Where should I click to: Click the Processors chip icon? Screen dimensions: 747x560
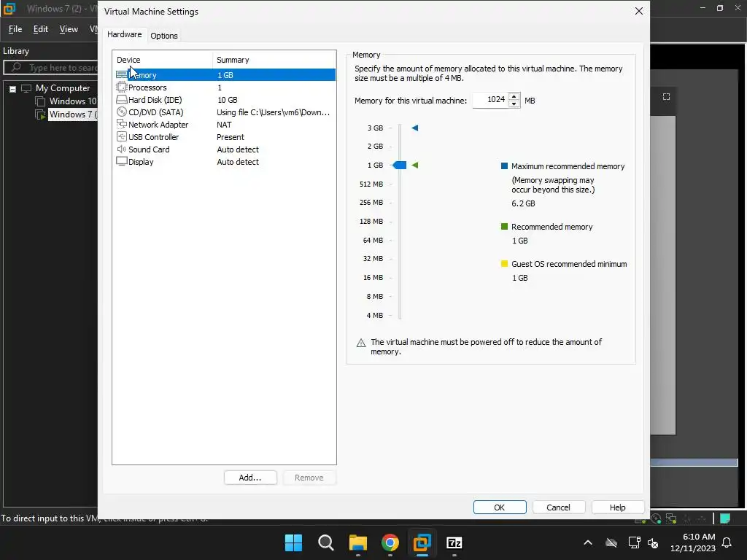click(122, 87)
